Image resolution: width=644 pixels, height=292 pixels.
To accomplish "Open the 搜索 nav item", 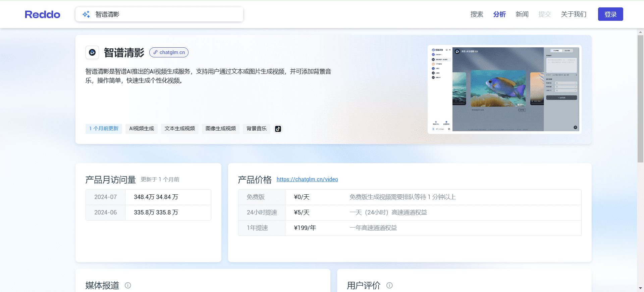I will (477, 14).
